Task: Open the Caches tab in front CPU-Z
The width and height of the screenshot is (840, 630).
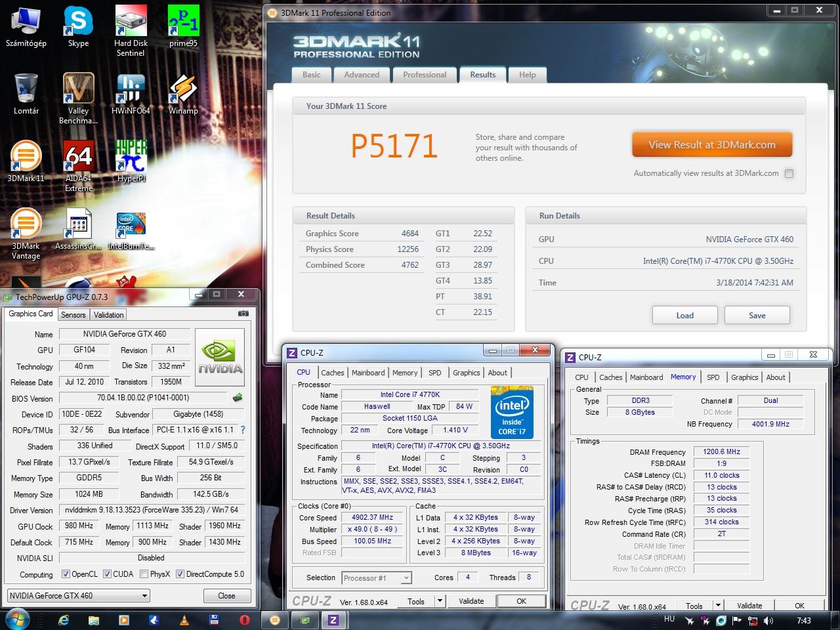Action: (x=333, y=373)
